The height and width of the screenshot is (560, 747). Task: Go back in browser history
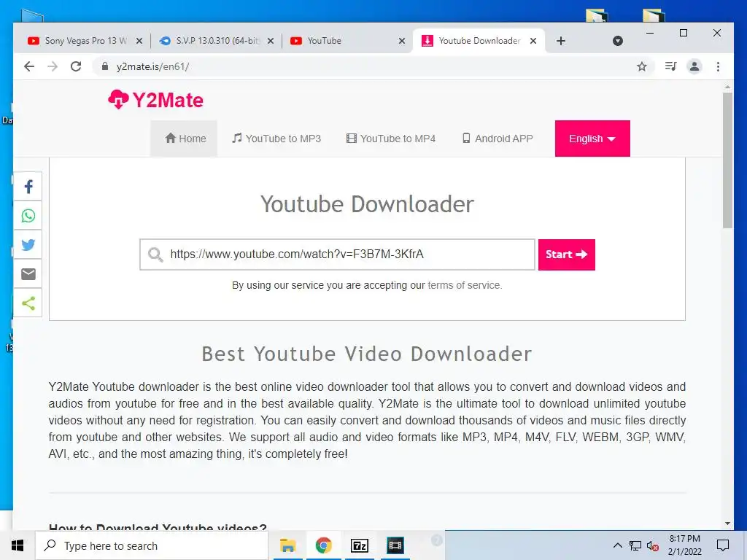(x=29, y=66)
